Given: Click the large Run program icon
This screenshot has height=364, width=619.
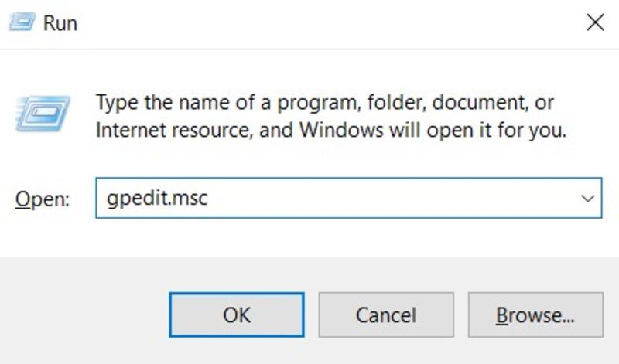Looking at the screenshot, I should pyautogui.click(x=44, y=114).
